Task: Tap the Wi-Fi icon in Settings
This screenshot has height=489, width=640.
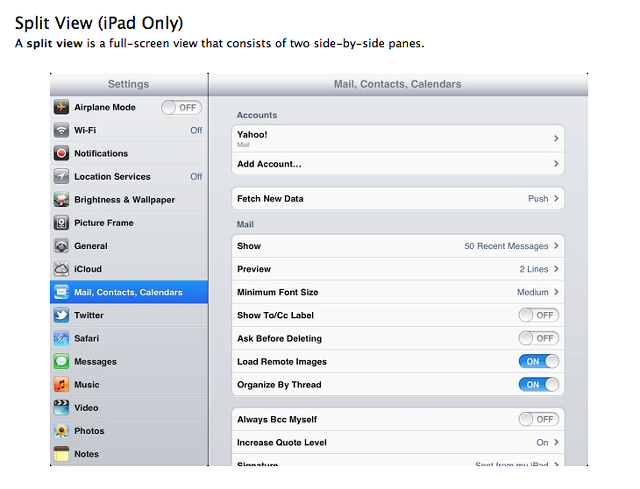Action: pyautogui.click(x=61, y=130)
